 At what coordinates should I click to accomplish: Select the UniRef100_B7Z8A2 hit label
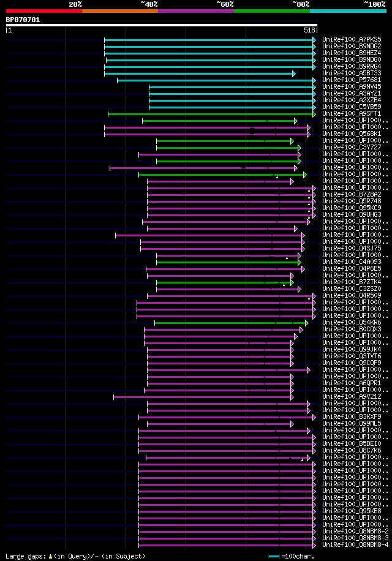click(352, 195)
